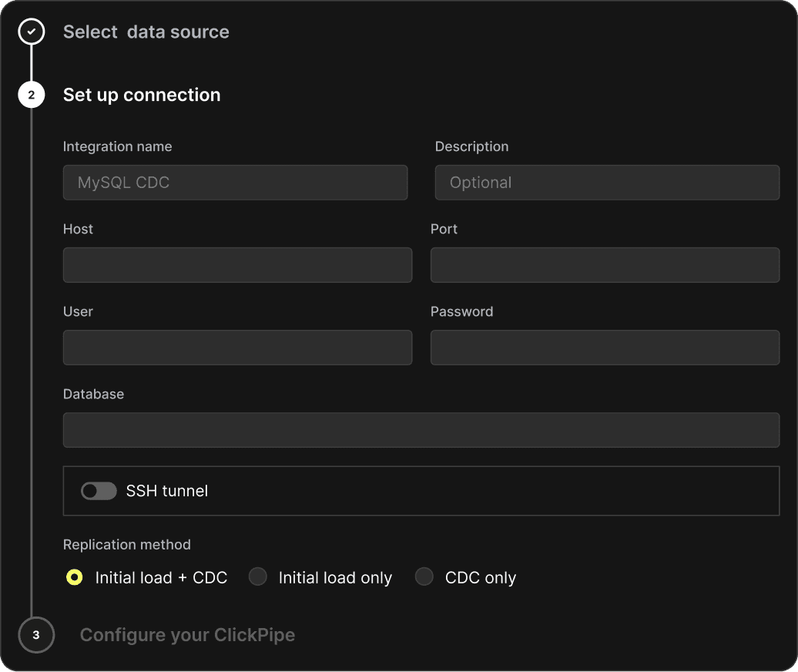Click the Description label

point(471,146)
